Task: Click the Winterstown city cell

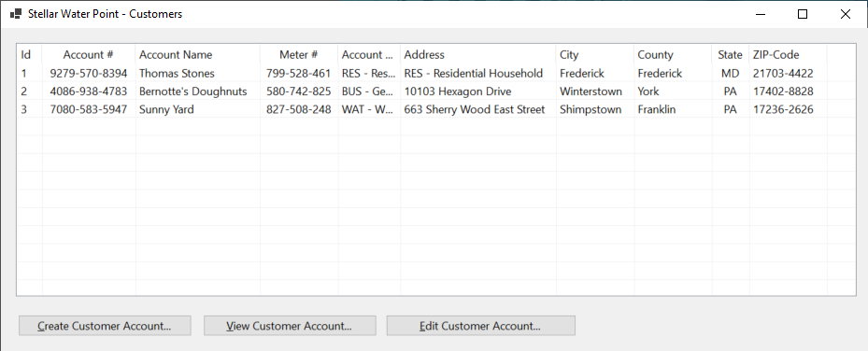Action: point(591,91)
